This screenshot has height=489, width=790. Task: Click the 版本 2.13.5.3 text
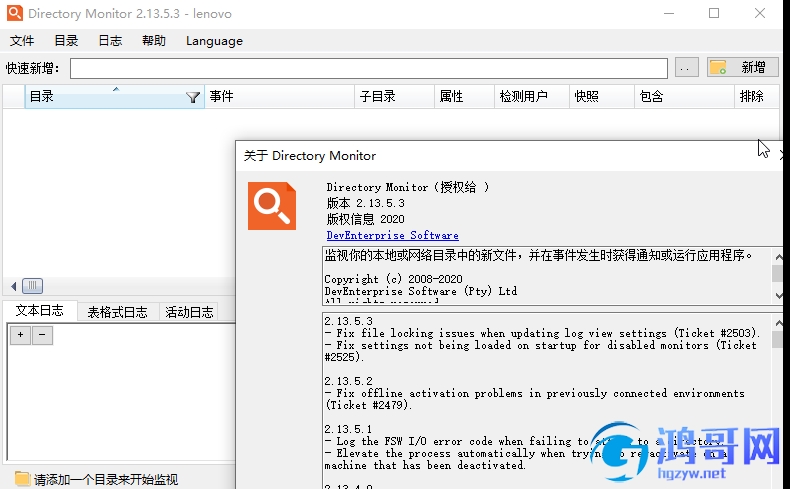pos(365,203)
